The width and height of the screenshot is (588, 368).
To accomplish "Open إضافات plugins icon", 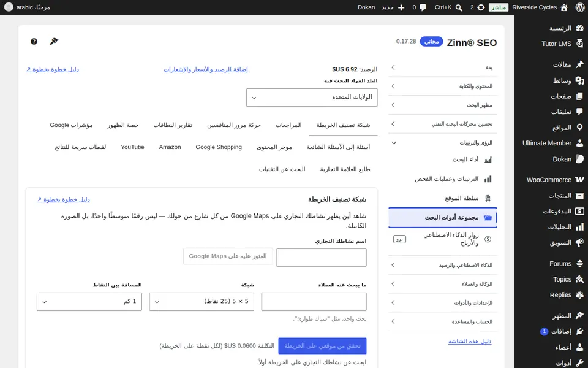I will 580,331.
